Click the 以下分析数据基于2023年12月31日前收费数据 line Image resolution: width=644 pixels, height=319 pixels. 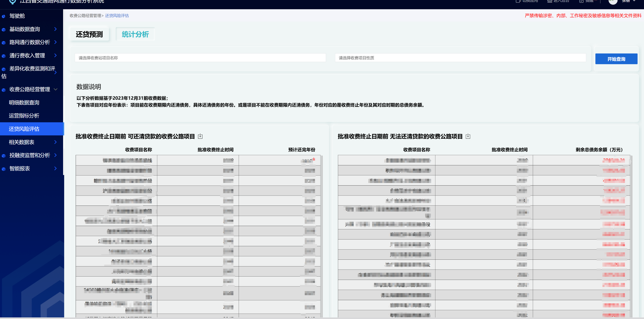pos(122,98)
